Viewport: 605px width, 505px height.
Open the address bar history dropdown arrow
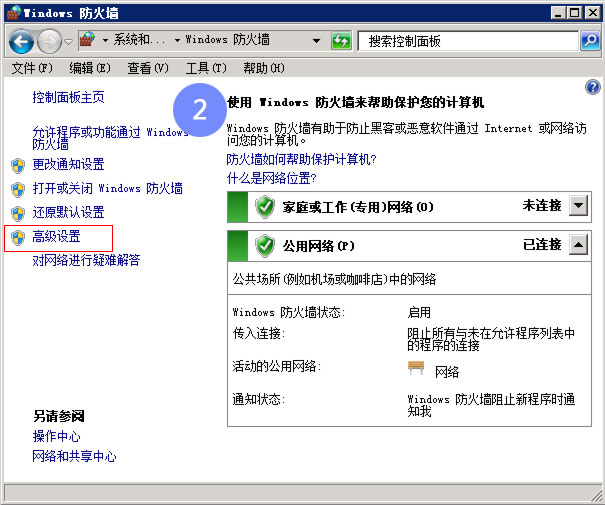[316, 41]
